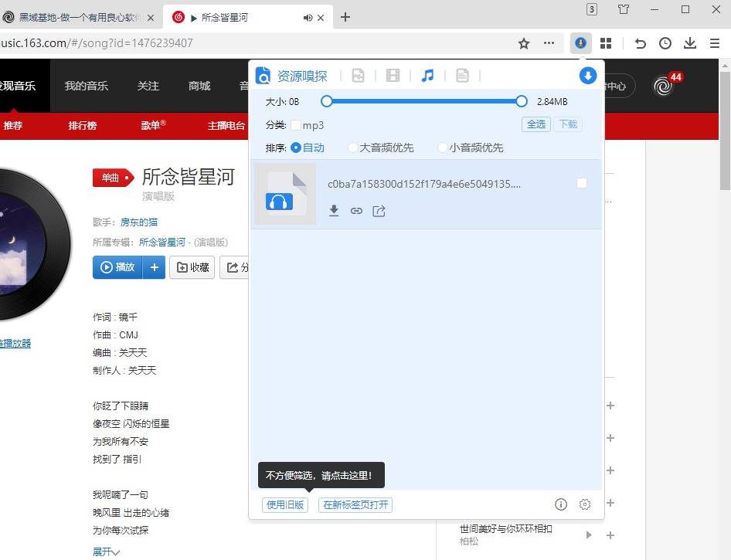
Task: Select the 大音频优先 sort option
Action: click(353, 148)
